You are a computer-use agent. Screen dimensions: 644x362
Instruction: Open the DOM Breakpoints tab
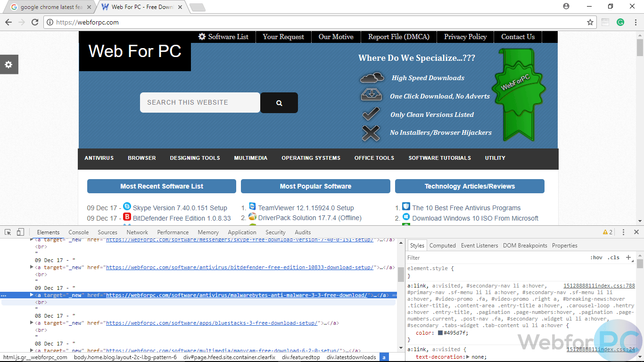[x=525, y=245]
